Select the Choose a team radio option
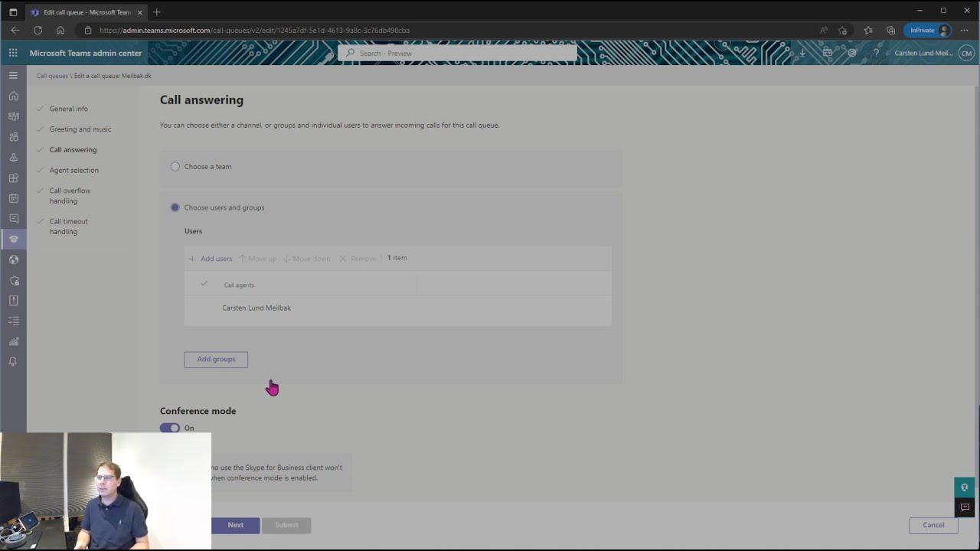980x551 pixels. (175, 166)
